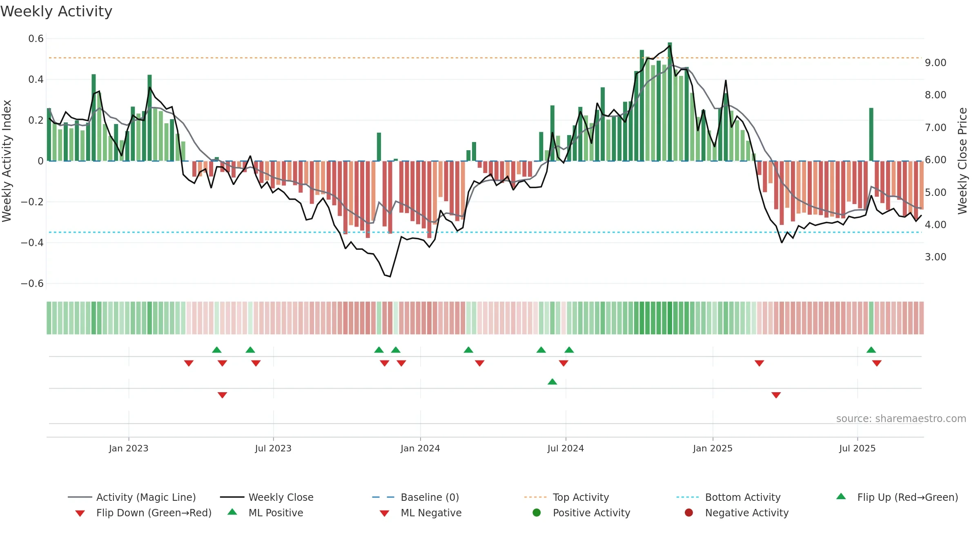The height and width of the screenshot is (551, 980).
Task: Click the Jul 2025 x-axis label
Action: 857,448
